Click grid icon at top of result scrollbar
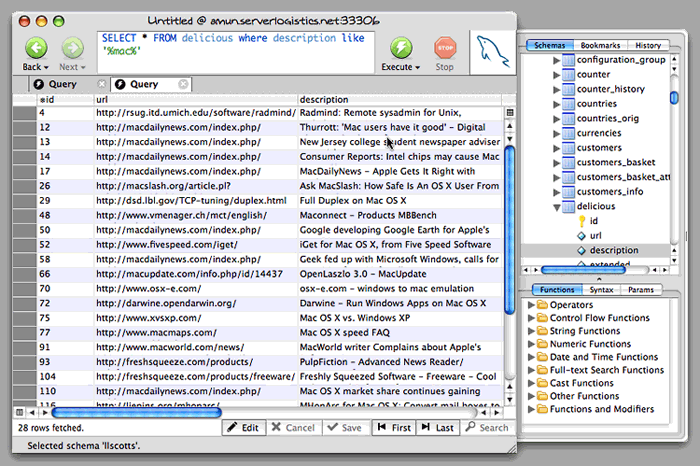Image resolution: width=700 pixels, height=466 pixels. (x=510, y=112)
